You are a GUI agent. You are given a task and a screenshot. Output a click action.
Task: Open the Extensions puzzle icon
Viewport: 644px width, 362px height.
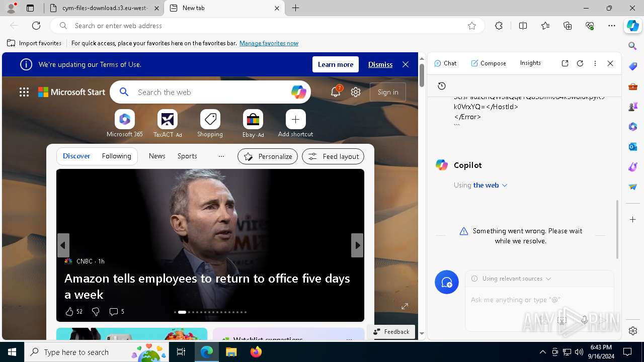(x=499, y=26)
